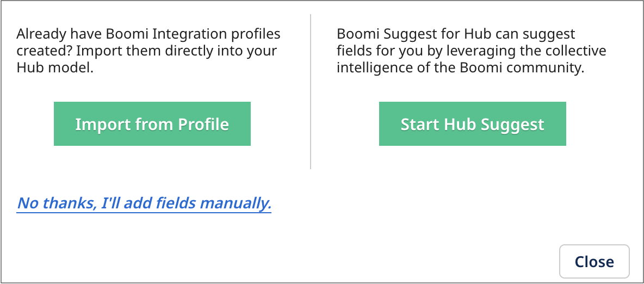Click the "fields for you by leveraging" line
The width and height of the screenshot is (644, 284).
471,52
